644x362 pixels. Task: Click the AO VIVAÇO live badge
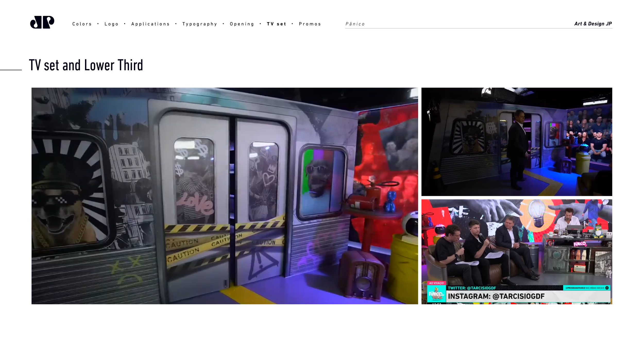(436, 283)
